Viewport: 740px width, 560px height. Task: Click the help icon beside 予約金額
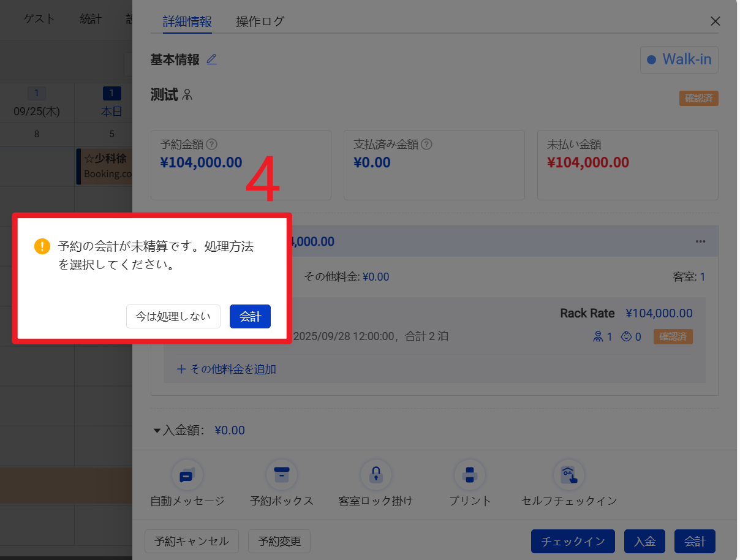point(212,145)
